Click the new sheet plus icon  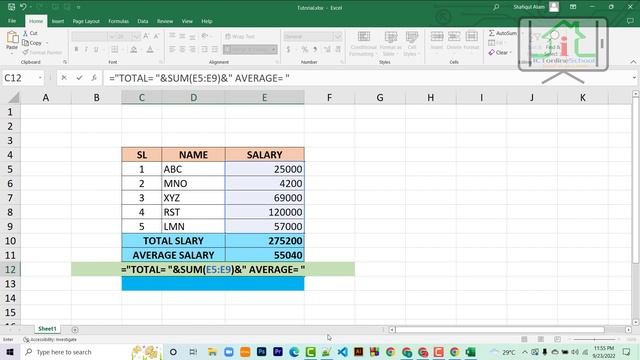click(x=75, y=330)
